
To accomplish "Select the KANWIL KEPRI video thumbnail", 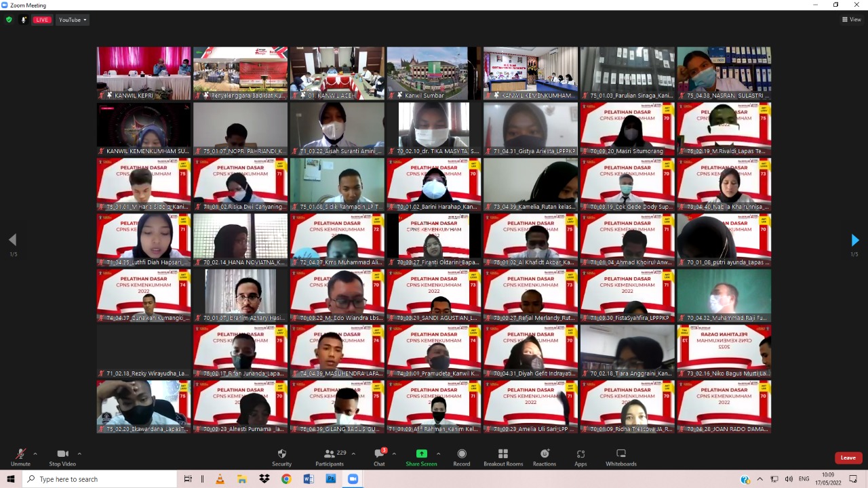I will click(x=144, y=73).
